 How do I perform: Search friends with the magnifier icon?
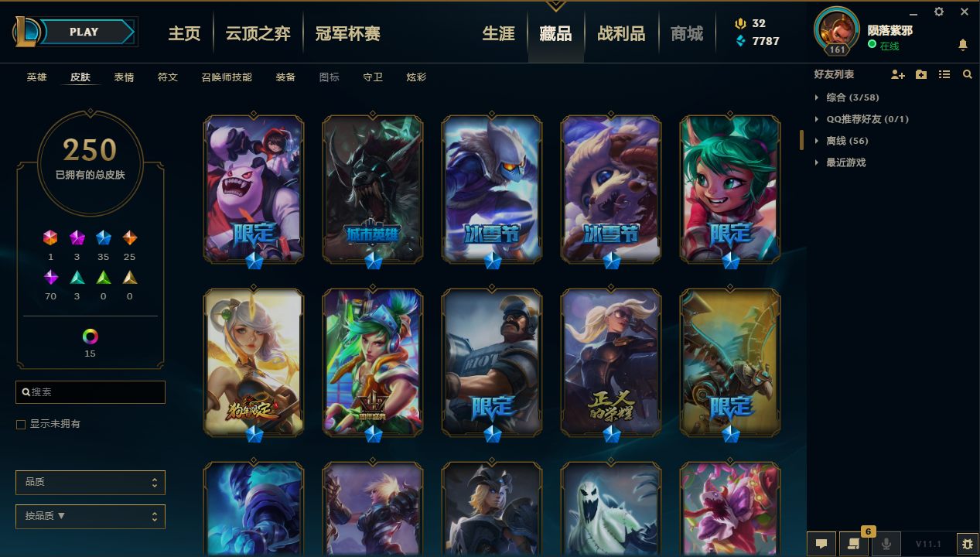[x=967, y=74]
